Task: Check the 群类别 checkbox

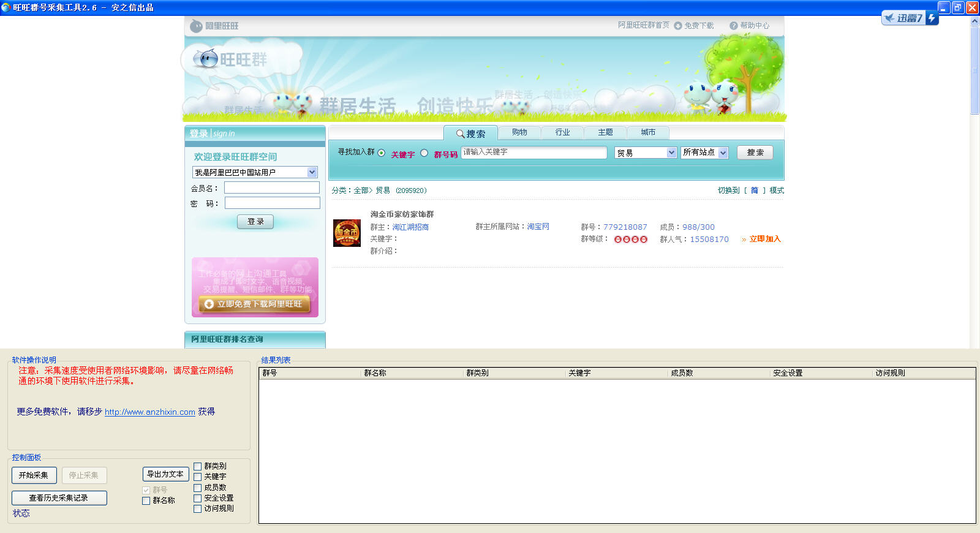Action: point(197,466)
